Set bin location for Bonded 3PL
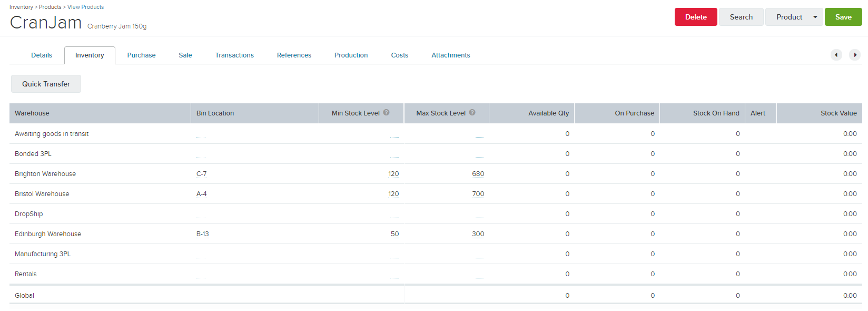 (201, 155)
